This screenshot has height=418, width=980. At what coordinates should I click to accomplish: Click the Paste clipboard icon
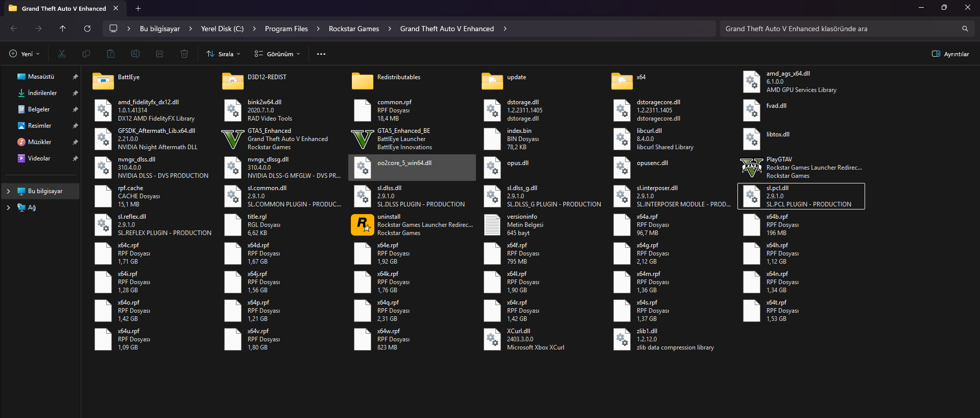[111, 54]
